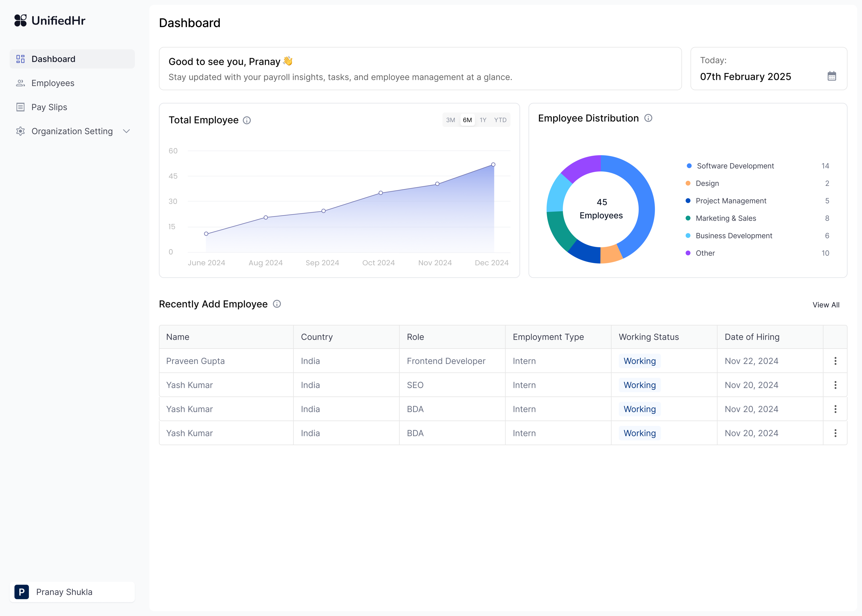Open actions menu for last Yash Kumar row
862x616 pixels.
click(x=835, y=433)
